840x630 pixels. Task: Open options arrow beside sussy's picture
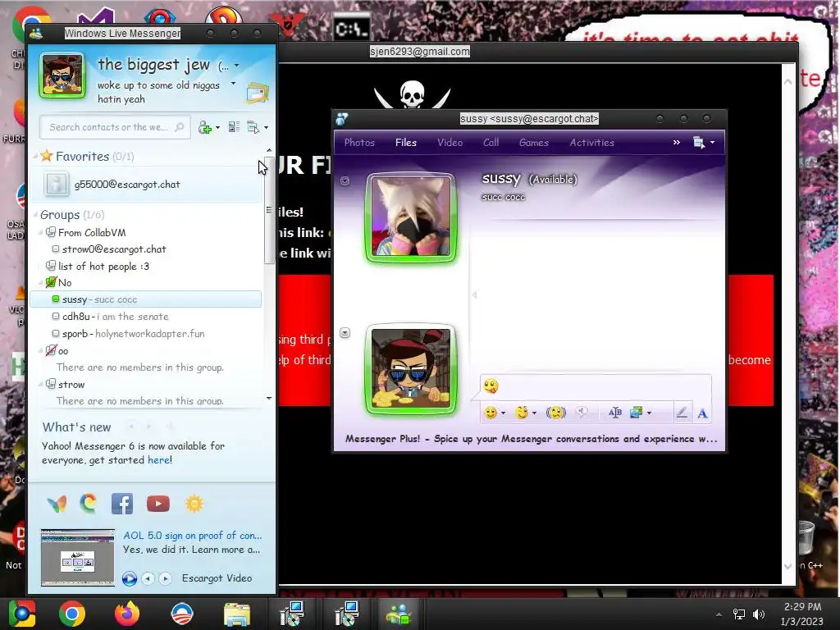point(345,181)
